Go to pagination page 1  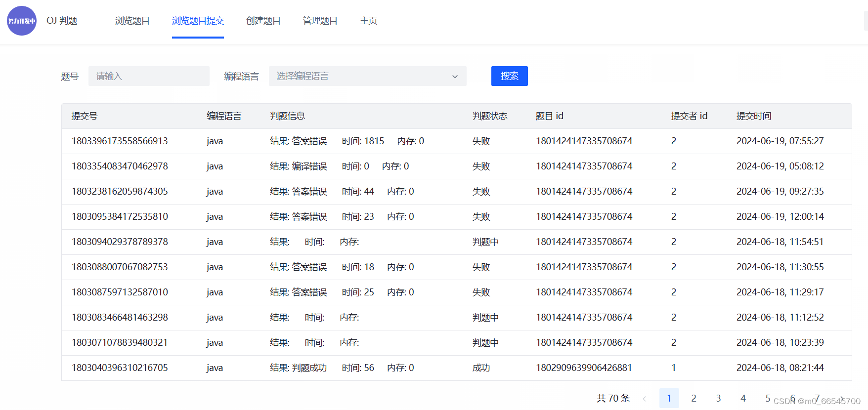669,398
